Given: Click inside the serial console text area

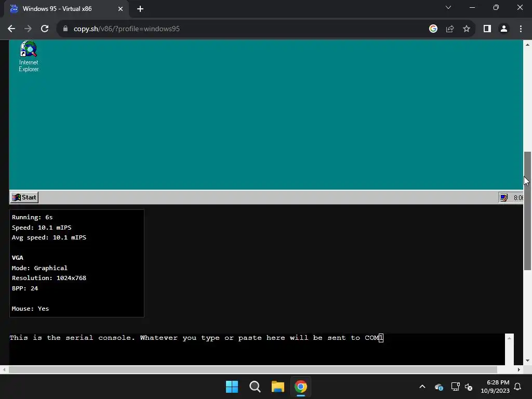Looking at the screenshot, I should (257, 349).
